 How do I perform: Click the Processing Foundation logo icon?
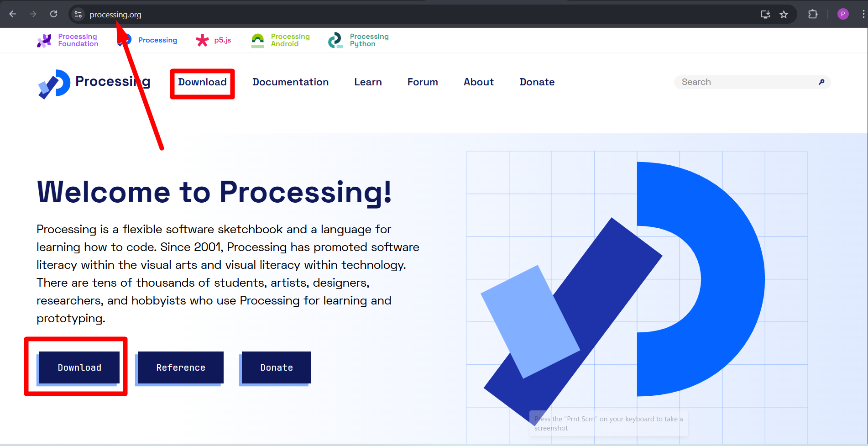click(x=44, y=41)
